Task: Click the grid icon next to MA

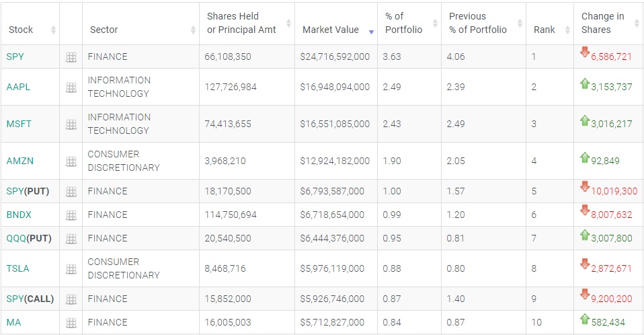Action: [71, 323]
